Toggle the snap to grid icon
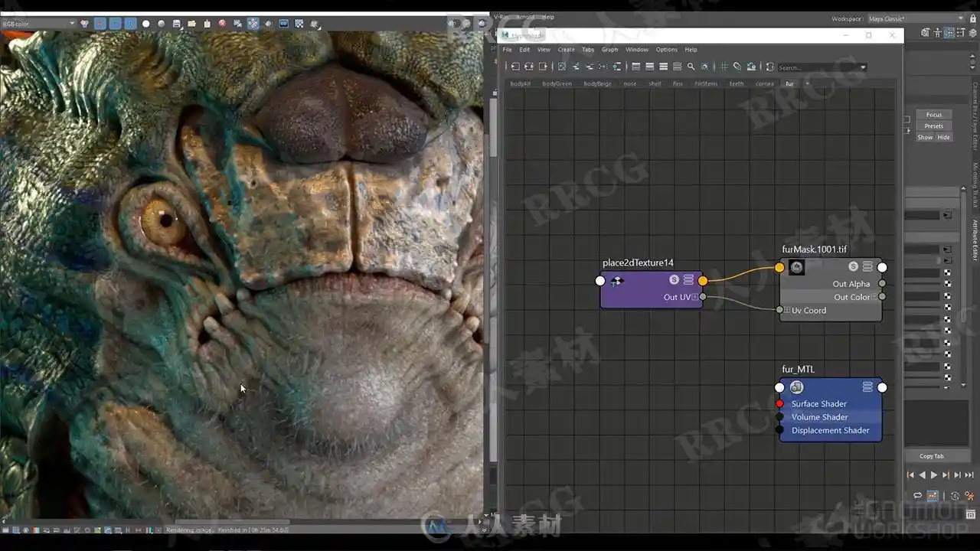This screenshot has width=980, height=551. (x=737, y=67)
